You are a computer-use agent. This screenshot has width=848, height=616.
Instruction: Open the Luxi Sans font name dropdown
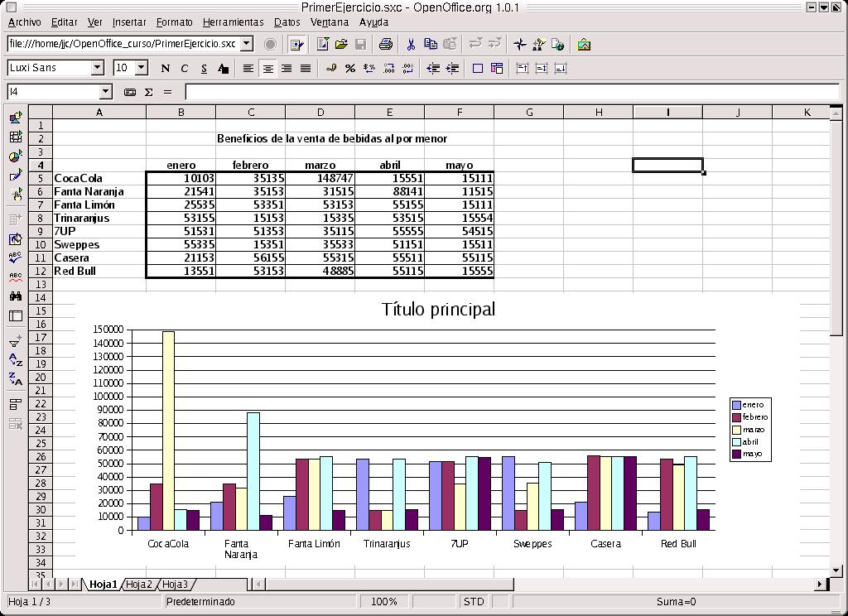[x=98, y=68]
